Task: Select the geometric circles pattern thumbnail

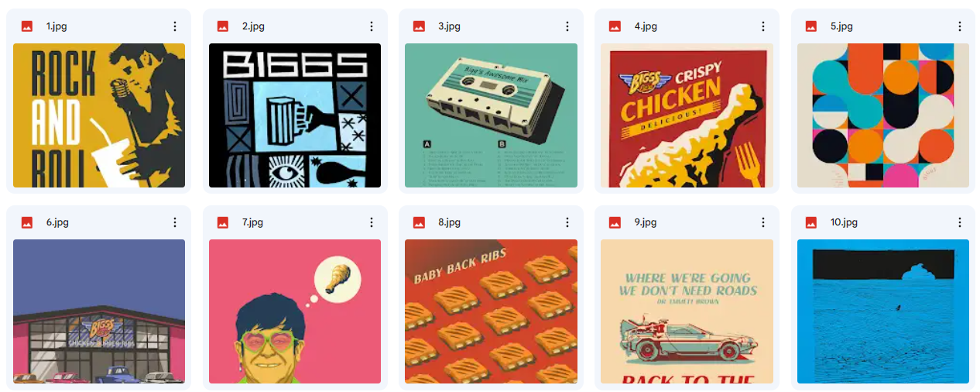Action: [883, 115]
